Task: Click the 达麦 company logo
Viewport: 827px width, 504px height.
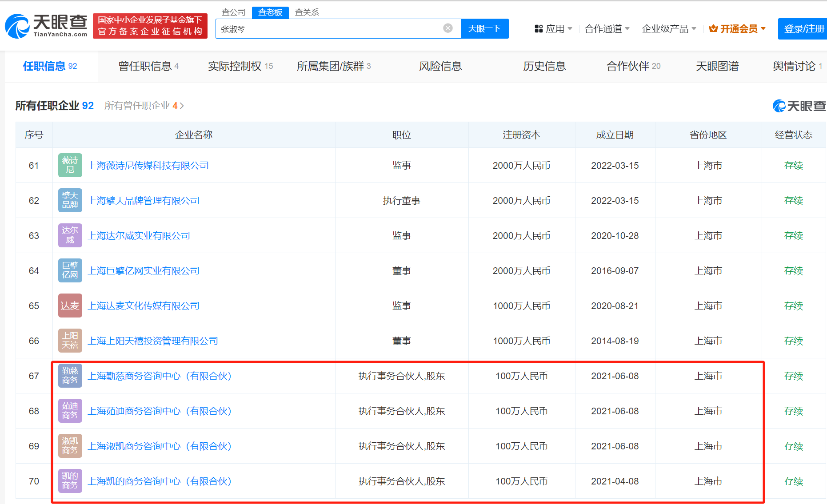Action: tap(70, 306)
